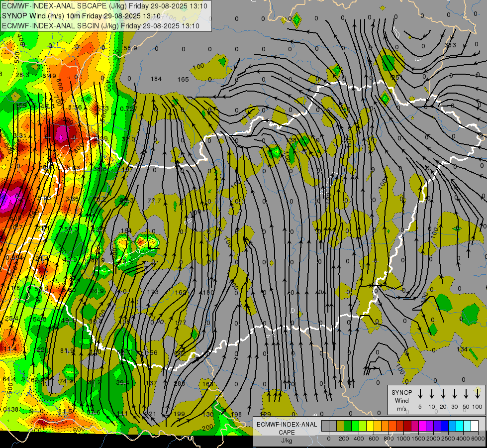This screenshot has height=448, width=487.
Task: Click the map value 77.7
Action: point(154,201)
